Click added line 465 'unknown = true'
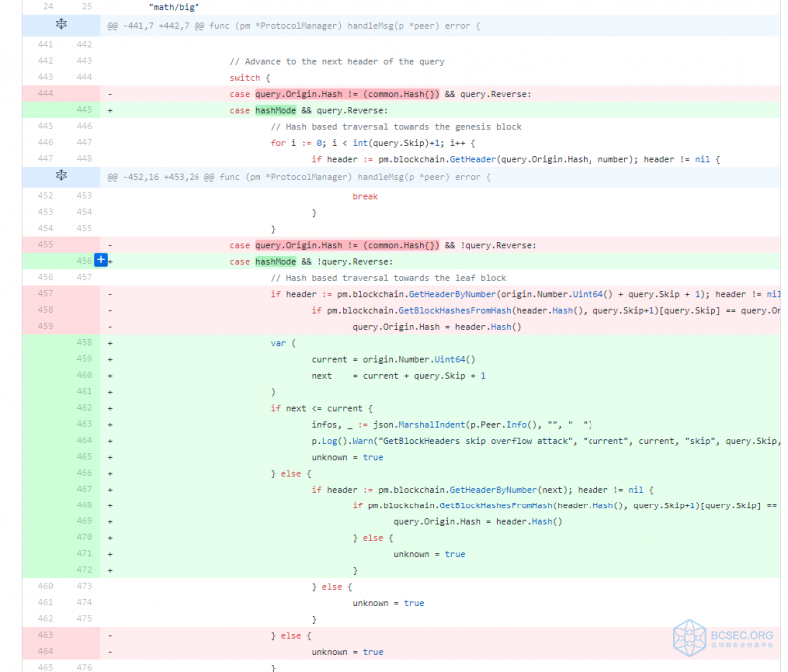This screenshot has height=672, width=788. pos(347,457)
